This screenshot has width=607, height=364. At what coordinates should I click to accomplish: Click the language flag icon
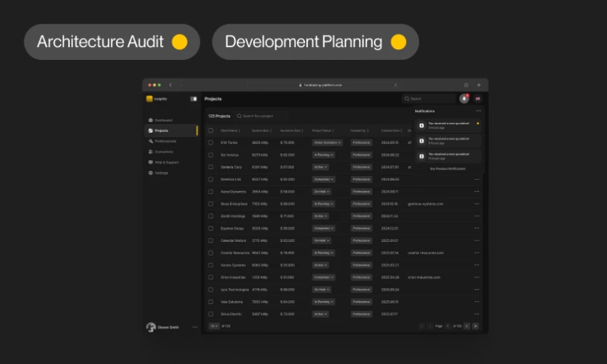(x=478, y=99)
